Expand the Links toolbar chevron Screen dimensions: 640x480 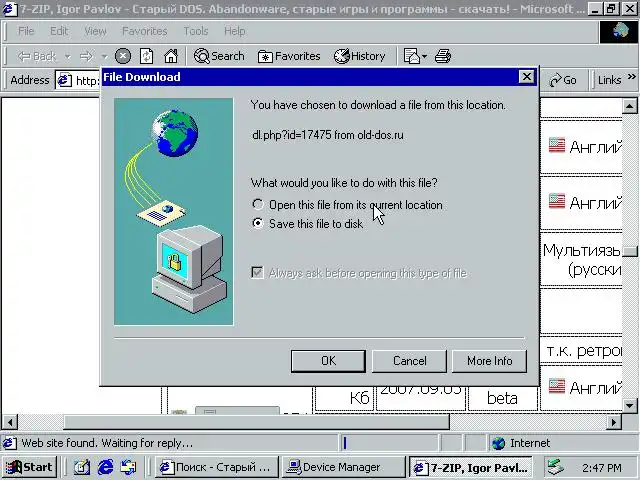631,76
